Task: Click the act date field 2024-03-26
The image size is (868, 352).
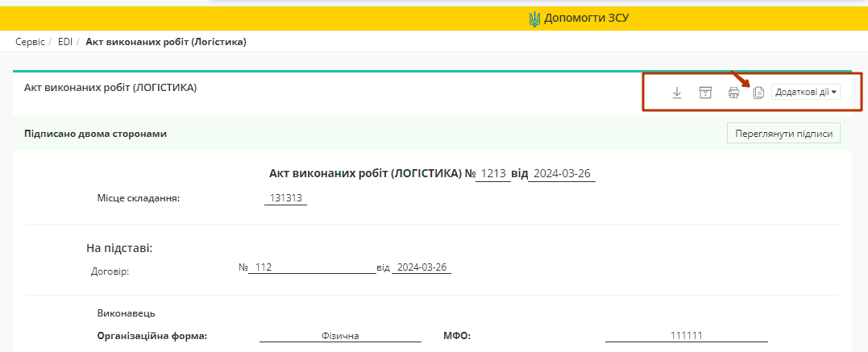Action: [x=562, y=174]
